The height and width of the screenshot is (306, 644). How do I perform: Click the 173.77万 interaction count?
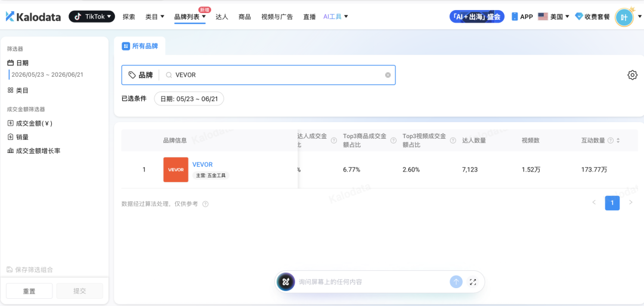pyautogui.click(x=594, y=170)
